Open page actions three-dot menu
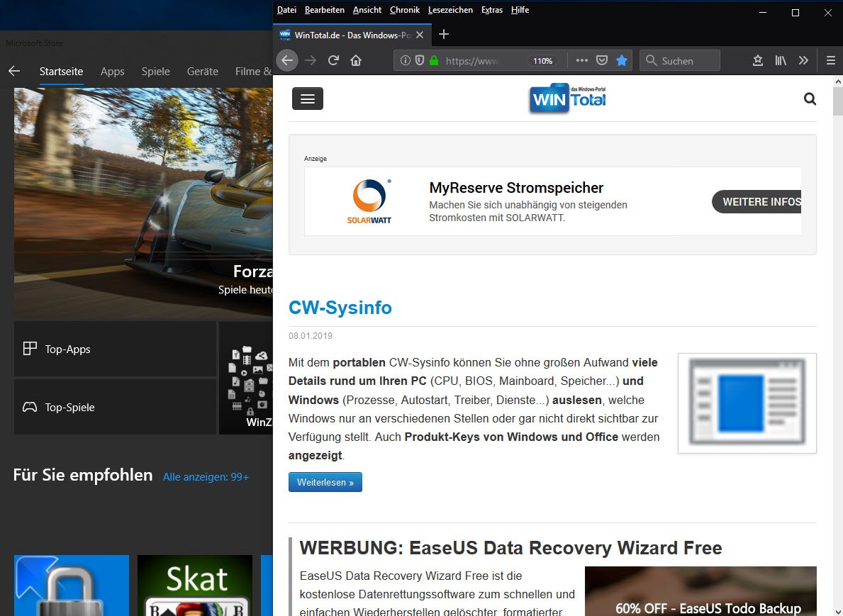The width and height of the screenshot is (843, 616). pos(581,60)
